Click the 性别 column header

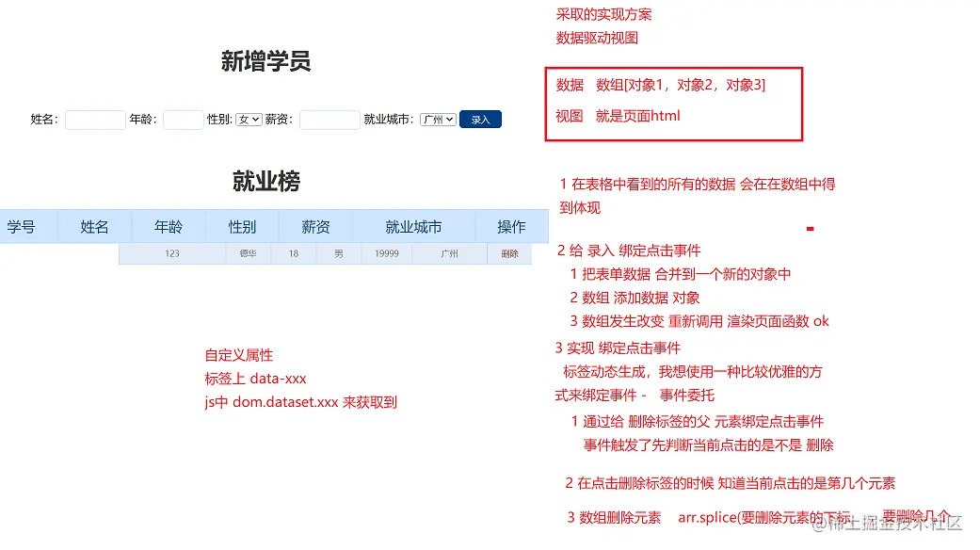click(x=242, y=227)
